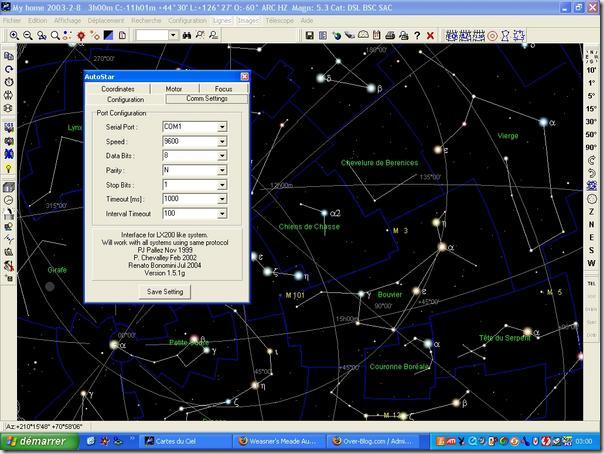Screen dimensions: 604x454
Task: Switch to the Coordinates tab
Action: pyautogui.click(x=118, y=89)
